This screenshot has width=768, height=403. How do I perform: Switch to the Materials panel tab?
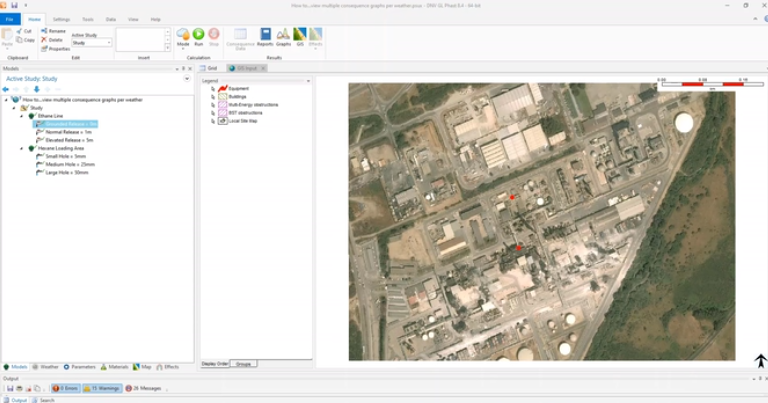click(x=115, y=367)
